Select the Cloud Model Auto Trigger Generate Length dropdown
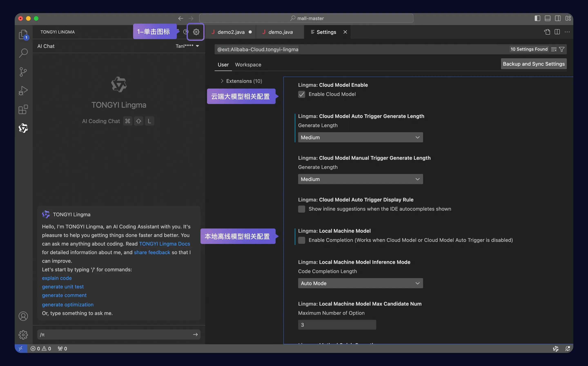Viewport: 588px width, 366px height. click(x=360, y=137)
